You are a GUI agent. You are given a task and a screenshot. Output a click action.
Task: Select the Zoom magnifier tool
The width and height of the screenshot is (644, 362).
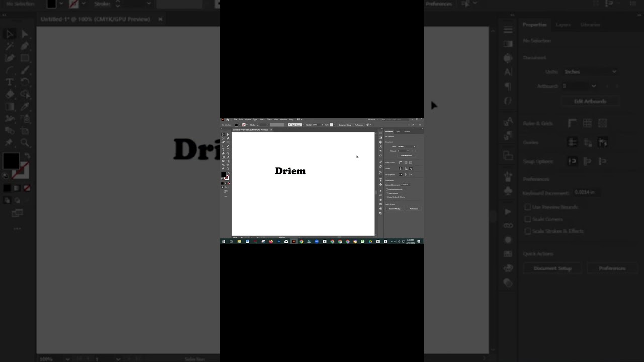point(228,169)
